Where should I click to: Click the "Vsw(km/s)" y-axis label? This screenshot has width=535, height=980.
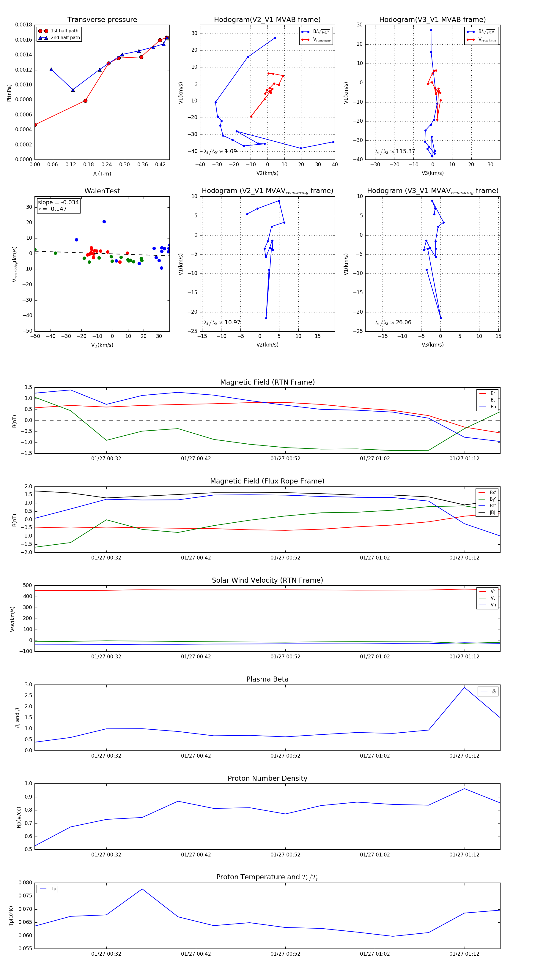pyautogui.click(x=12, y=619)
